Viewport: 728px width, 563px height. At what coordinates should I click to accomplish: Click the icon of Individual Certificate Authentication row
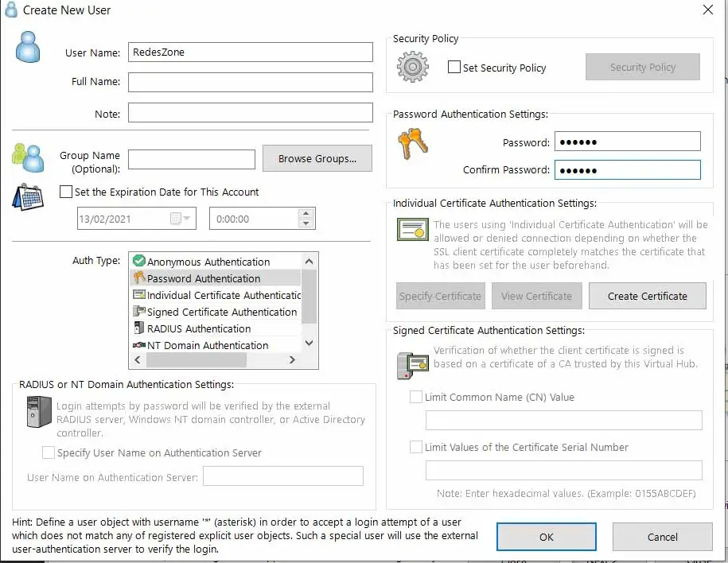(138, 295)
